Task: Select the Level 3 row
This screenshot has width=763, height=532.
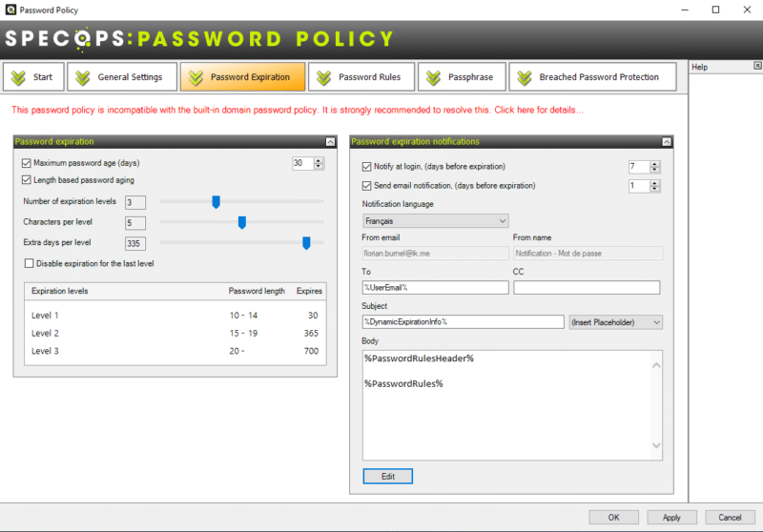Action: click(x=175, y=351)
